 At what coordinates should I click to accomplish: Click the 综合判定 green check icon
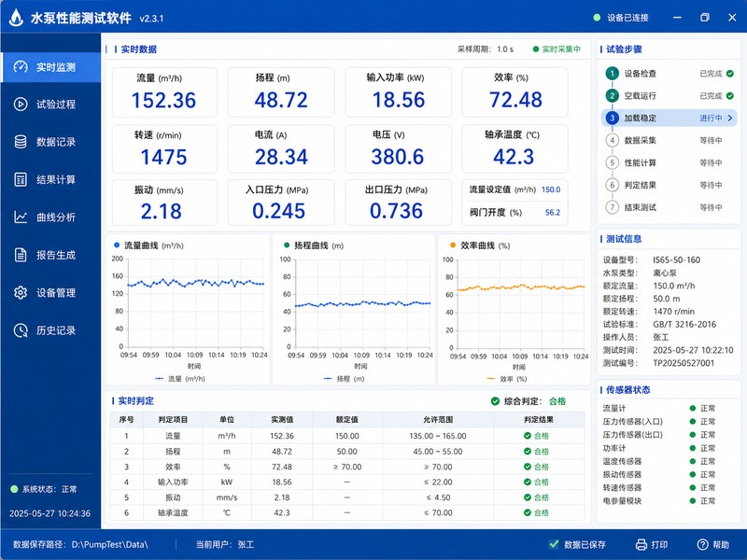coord(495,401)
